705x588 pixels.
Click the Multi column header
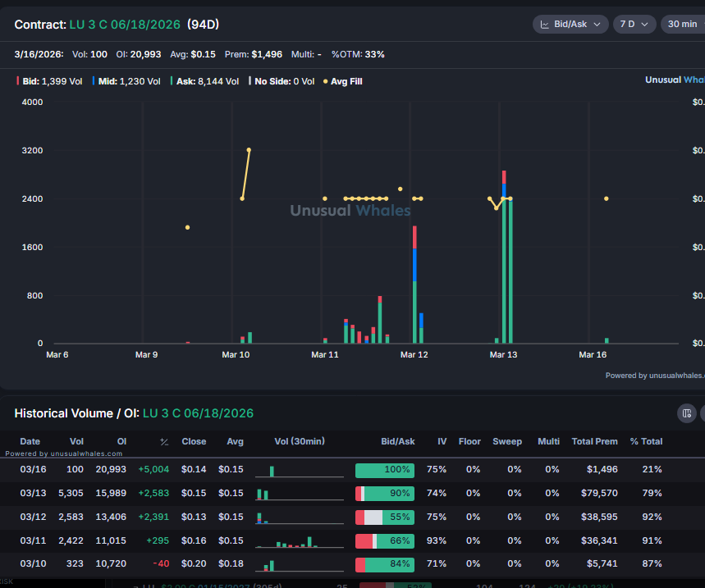(548, 441)
